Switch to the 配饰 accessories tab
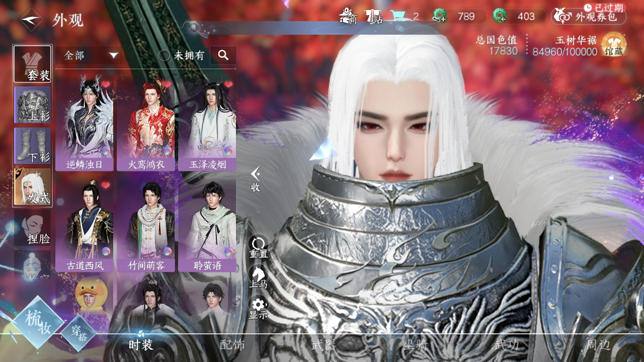 click(x=232, y=345)
